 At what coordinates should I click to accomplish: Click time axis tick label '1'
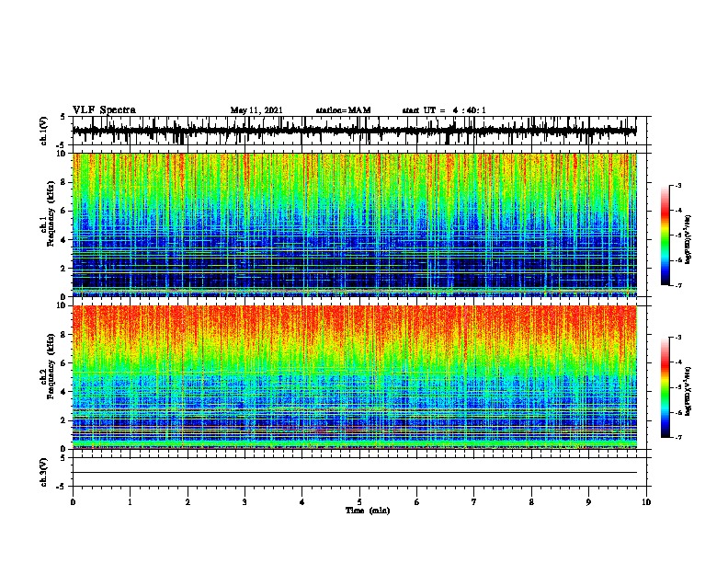tap(130, 502)
